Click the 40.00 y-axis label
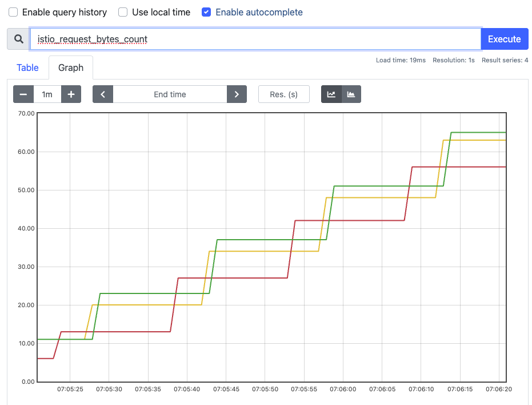 [26, 229]
